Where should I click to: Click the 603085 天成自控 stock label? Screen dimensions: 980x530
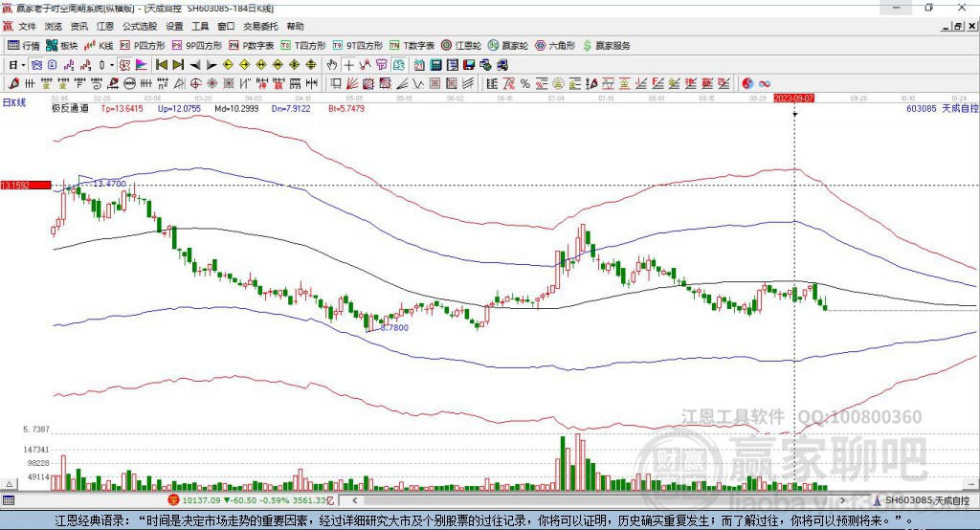click(943, 108)
